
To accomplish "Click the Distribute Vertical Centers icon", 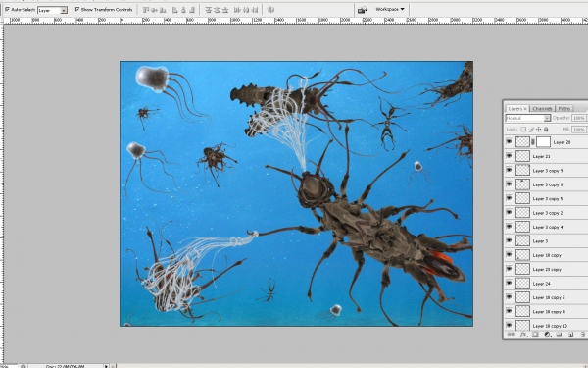I will pyautogui.click(x=217, y=10).
